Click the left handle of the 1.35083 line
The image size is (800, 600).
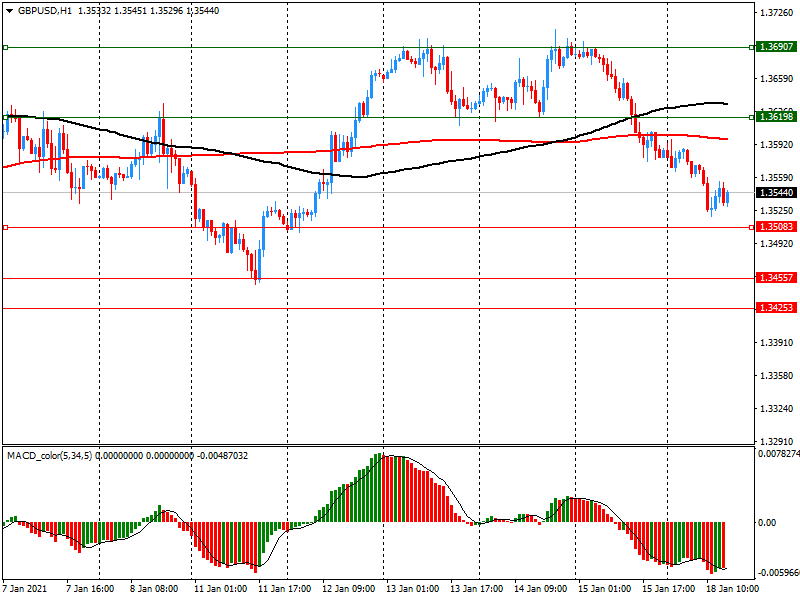(5, 228)
